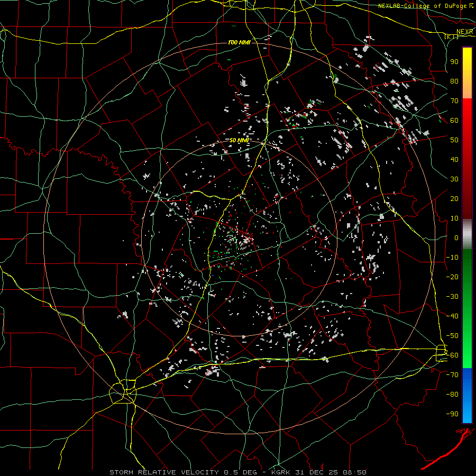The image size is (476, 476).
Task: Click the -90 tick label on the scale
Action: click(452, 414)
